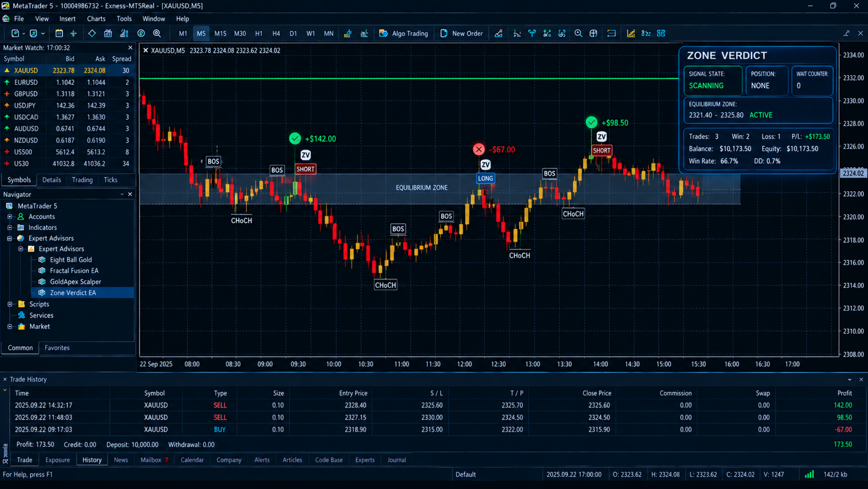
Task: Select the EURUSD row in Market Watch
Action: point(67,82)
